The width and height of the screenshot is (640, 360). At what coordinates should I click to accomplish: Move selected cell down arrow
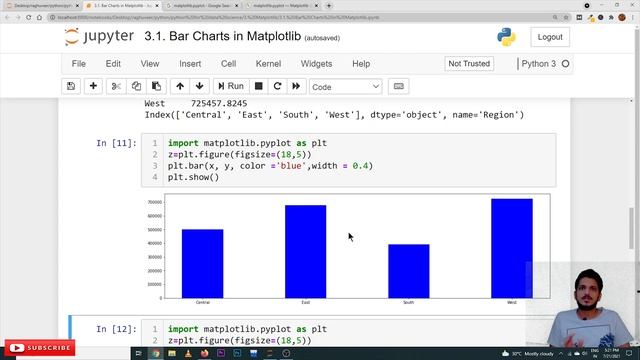[200, 86]
